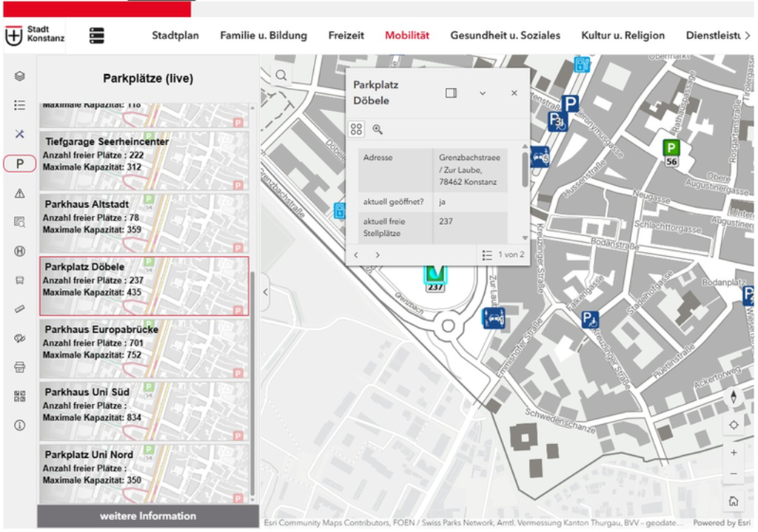Open the map search magnifier
Image resolution: width=758 pixels, height=532 pixels.
[281, 75]
